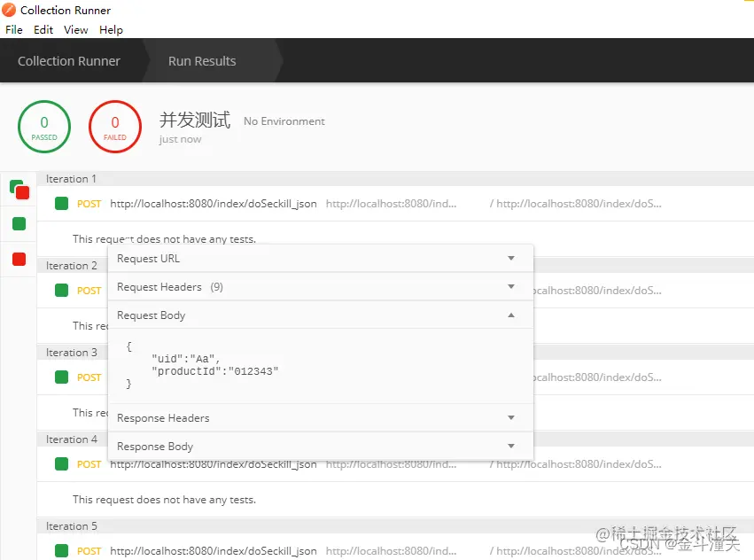Screen dimensions: 754x560
Task: Select the all-results filter icon in sidebar
Action: pyautogui.click(x=19, y=190)
